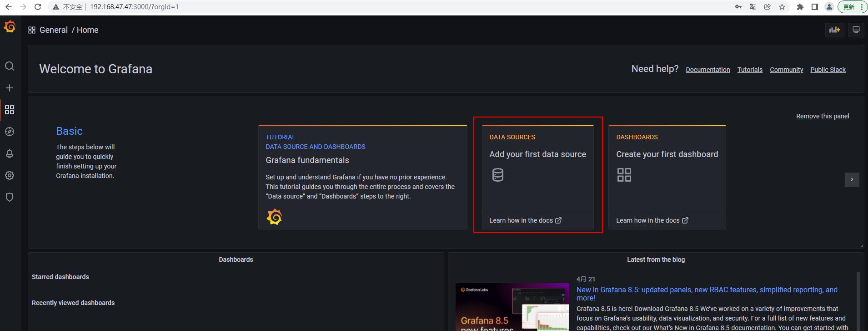The width and height of the screenshot is (868, 331).
Task: Open the Explore compass icon
Action: pyautogui.click(x=10, y=132)
